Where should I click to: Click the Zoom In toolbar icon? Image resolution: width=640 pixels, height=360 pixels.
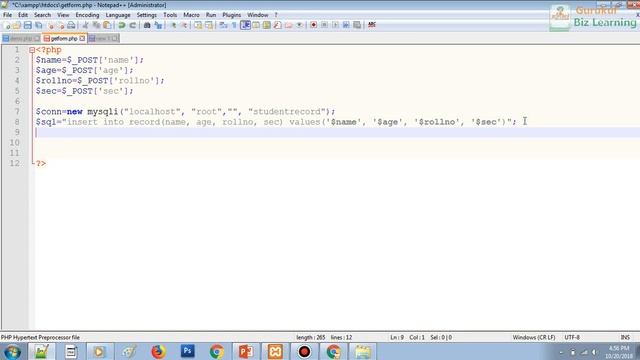173,25
